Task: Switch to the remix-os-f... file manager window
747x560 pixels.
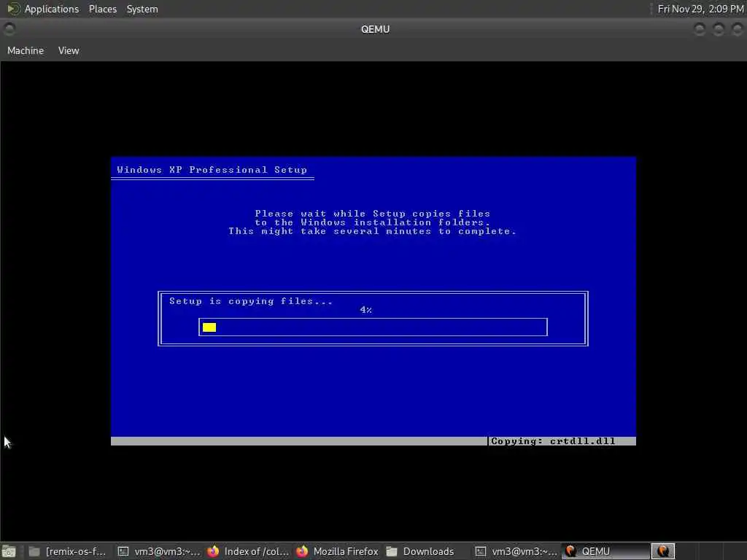Action: coord(67,551)
